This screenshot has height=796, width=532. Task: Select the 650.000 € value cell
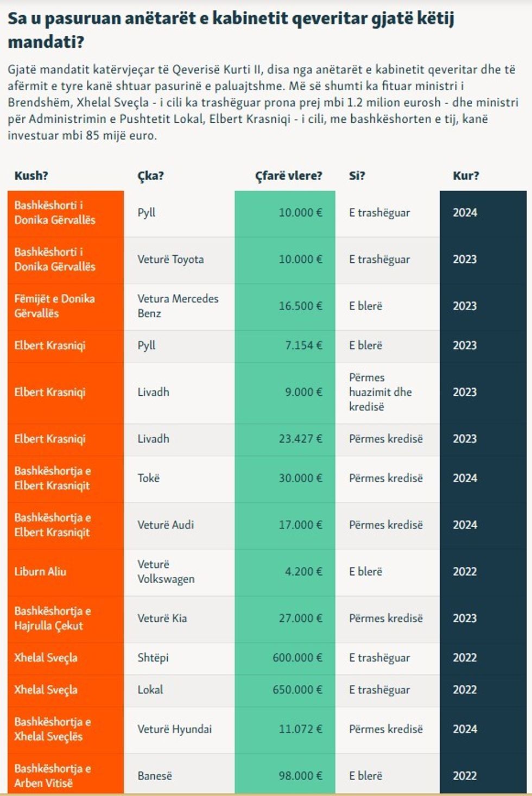click(297, 690)
